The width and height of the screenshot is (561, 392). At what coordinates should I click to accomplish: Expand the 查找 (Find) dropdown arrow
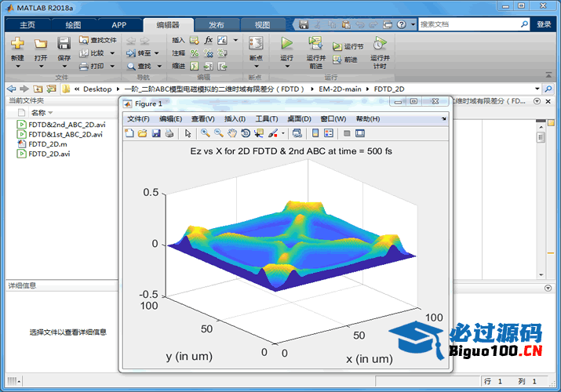click(159, 66)
